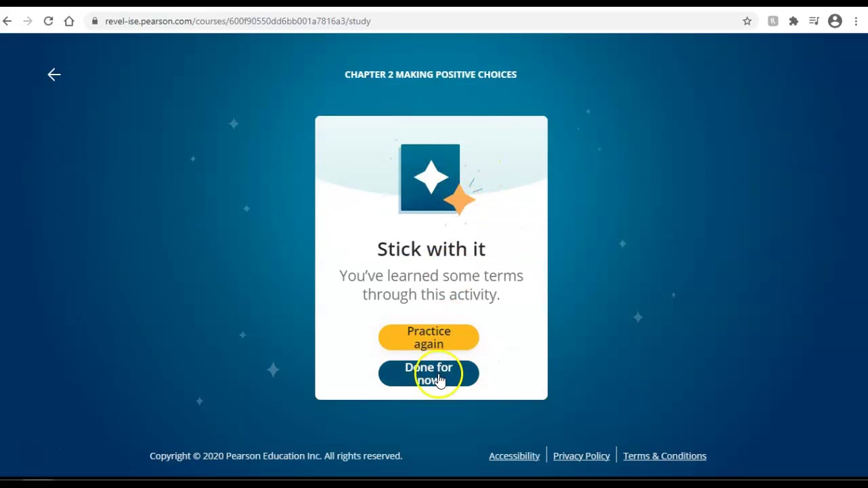868x488 pixels.
Task: Open the media control playlist icon
Action: tap(814, 21)
